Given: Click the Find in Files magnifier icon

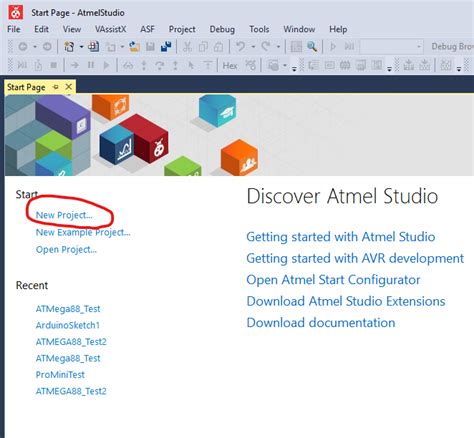Looking at the screenshot, I should (312, 47).
